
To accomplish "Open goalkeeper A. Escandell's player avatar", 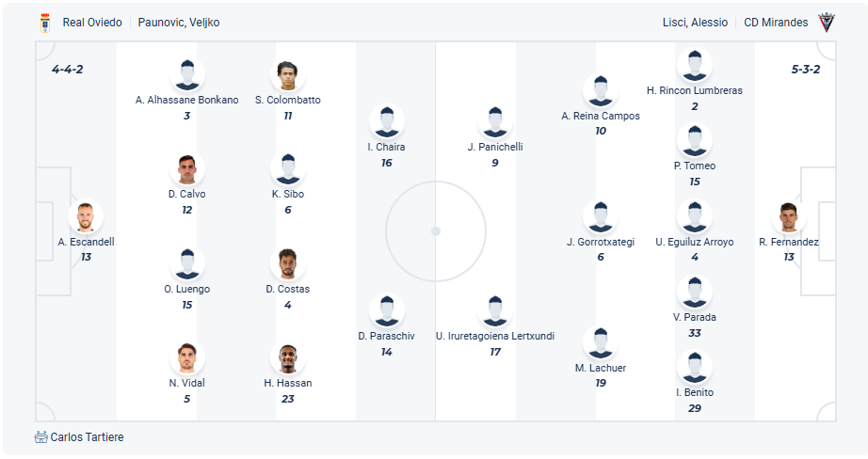I will point(86,217).
